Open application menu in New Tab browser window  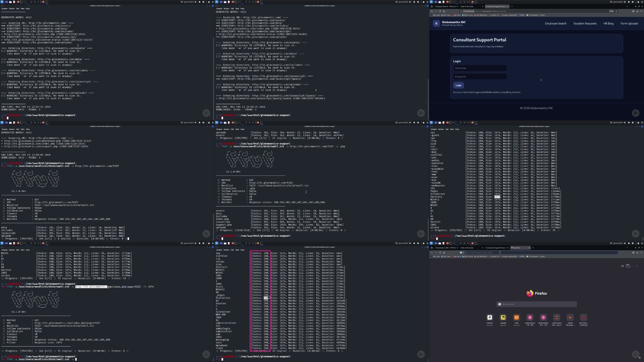(641, 252)
